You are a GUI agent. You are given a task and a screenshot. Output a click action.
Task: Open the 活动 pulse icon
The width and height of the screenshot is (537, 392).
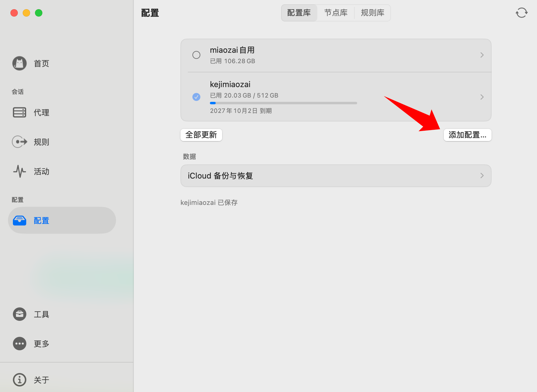(x=19, y=171)
